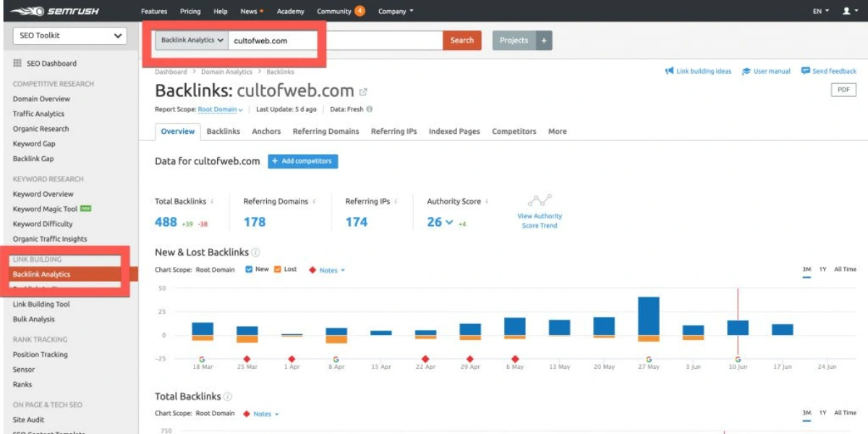Select 1Y range in New & Lost Backlinks
Screen dimensions: 868x434
pyautogui.click(x=822, y=269)
